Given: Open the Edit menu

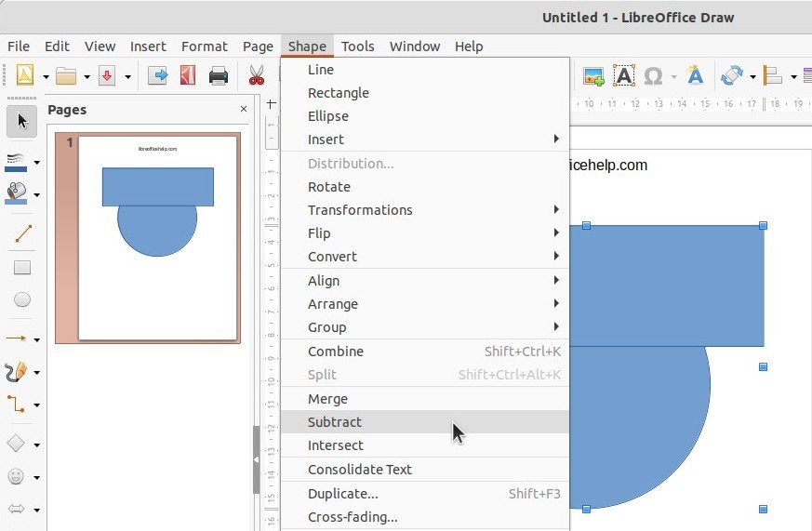Looking at the screenshot, I should [57, 46].
